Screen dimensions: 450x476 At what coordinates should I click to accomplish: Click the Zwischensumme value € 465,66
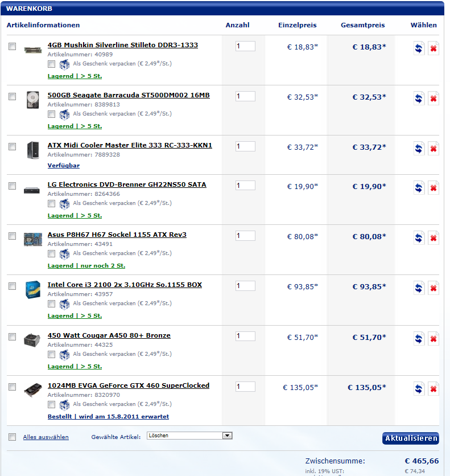pos(422,461)
